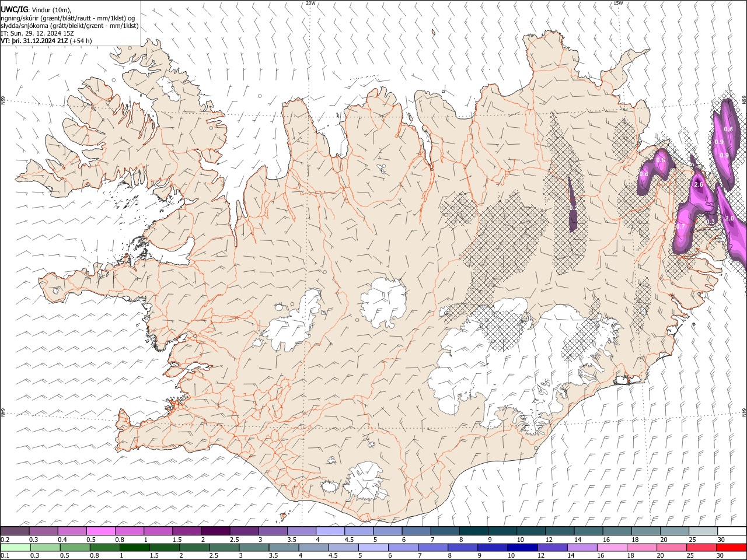Click the '0.6' precipitation value offshore northeast

pos(728,129)
